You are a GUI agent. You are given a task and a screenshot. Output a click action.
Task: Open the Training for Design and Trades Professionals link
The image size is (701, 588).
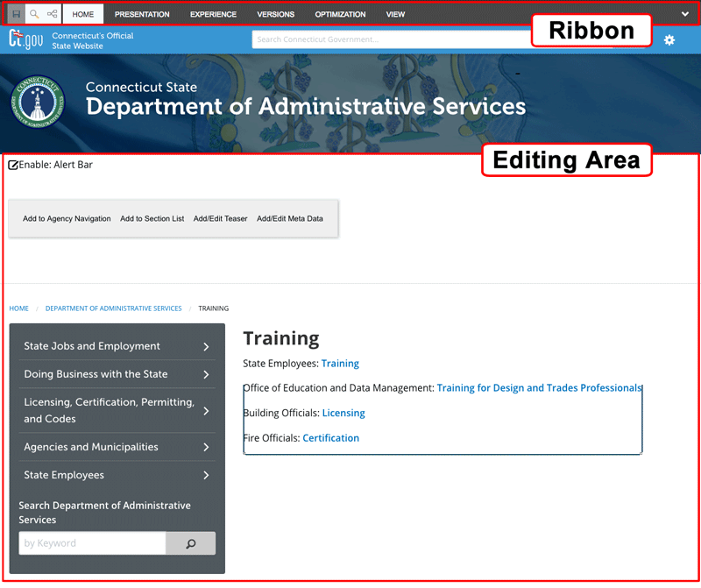tap(539, 388)
